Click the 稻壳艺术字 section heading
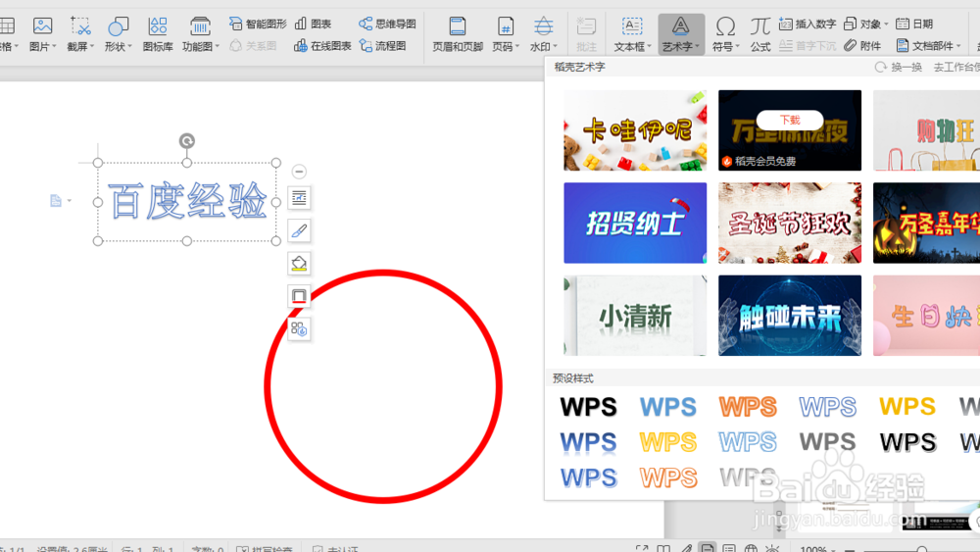Image resolution: width=980 pixels, height=552 pixels. [x=579, y=67]
